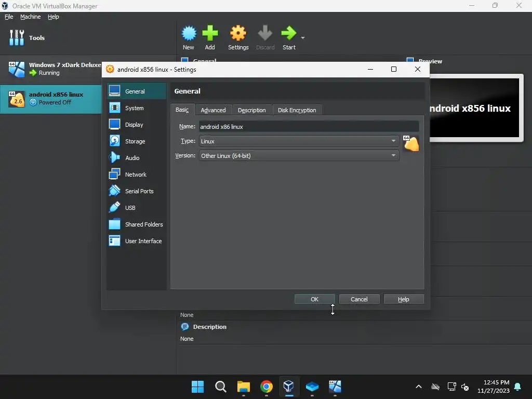Click the New virtual machine icon
Viewport: 532px width, 399px height.
[189, 33]
